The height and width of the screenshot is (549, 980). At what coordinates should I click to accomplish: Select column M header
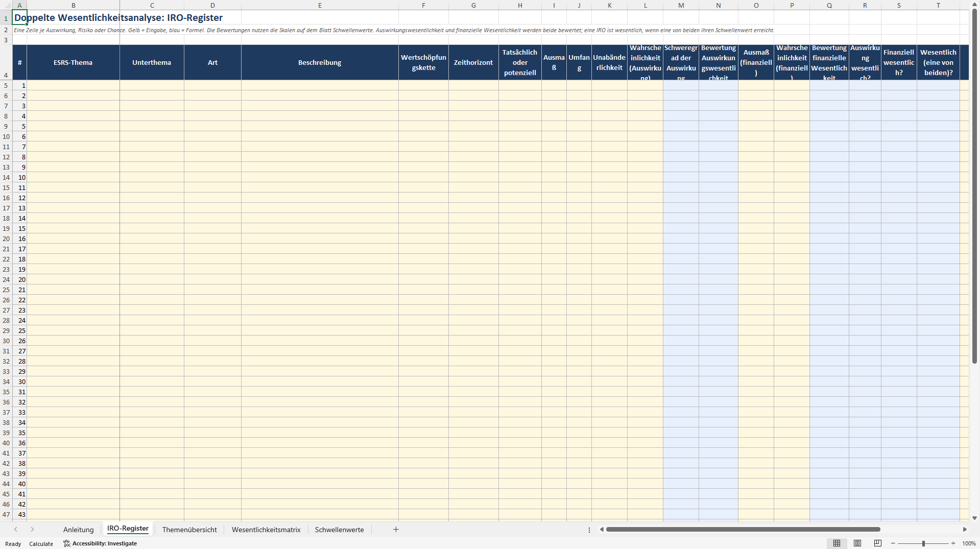coord(681,5)
